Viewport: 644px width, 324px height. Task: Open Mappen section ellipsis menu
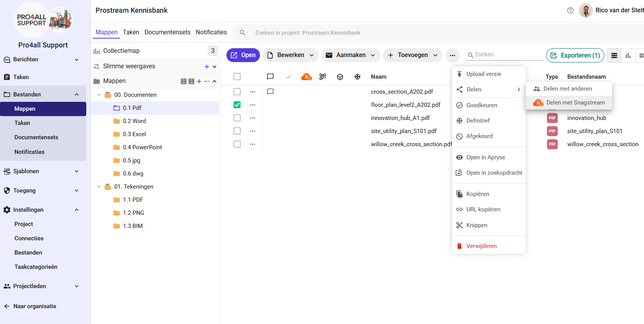[x=207, y=81]
